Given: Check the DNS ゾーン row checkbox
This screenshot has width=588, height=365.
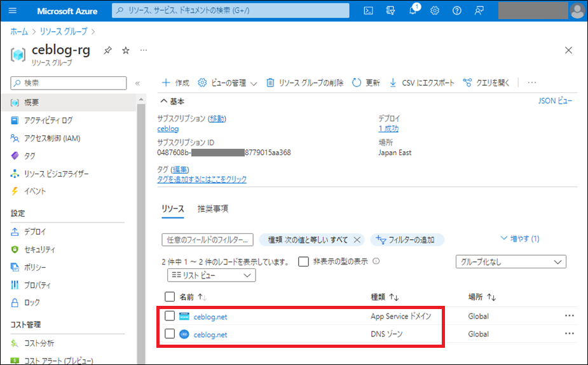Looking at the screenshot, I should click(x=170, y=333).
